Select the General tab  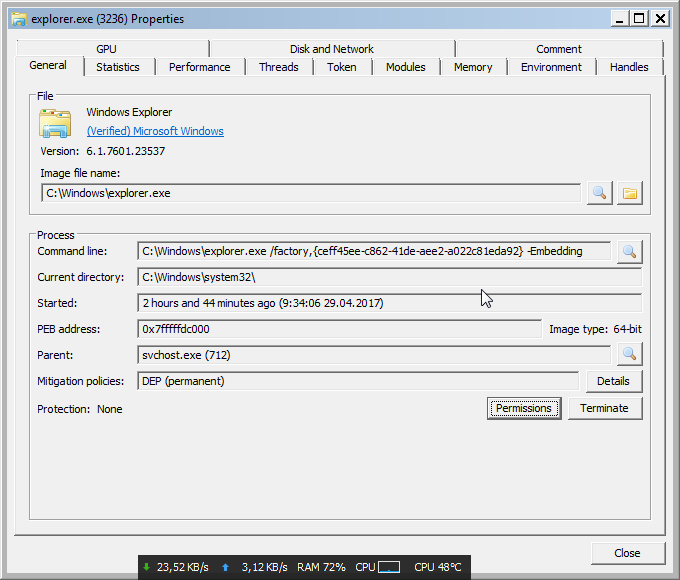[48, 66]
